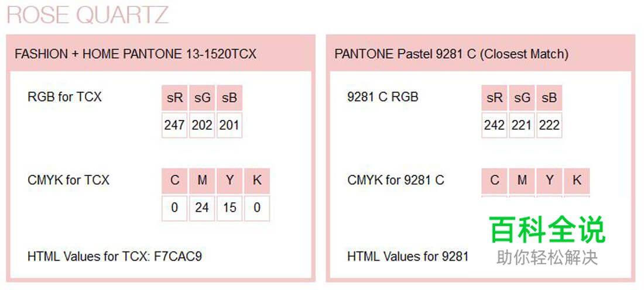Select the M header cell in TCX CMYK
This screenshot has height=290, width=644.
(202, 181)
